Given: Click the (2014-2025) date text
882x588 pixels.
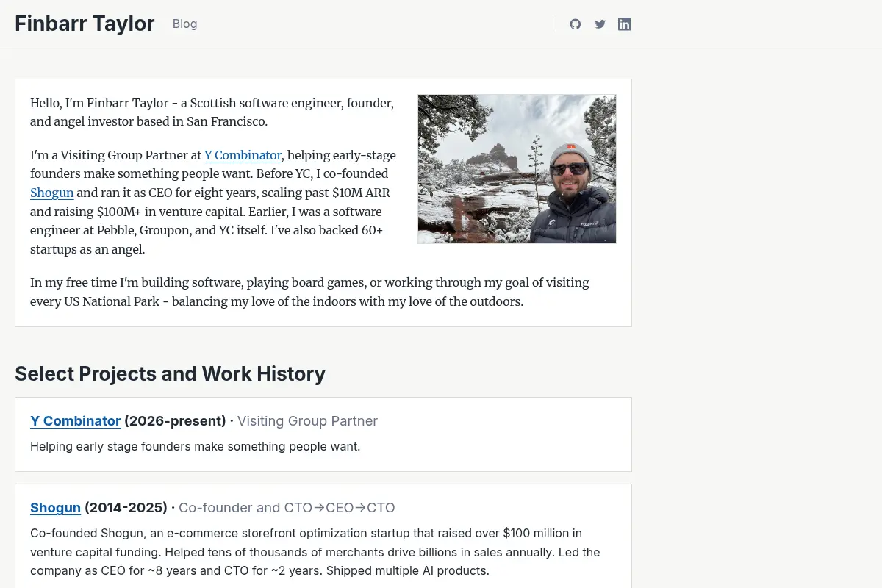Looking at the screenshot, I should click(x=126, y=508).
